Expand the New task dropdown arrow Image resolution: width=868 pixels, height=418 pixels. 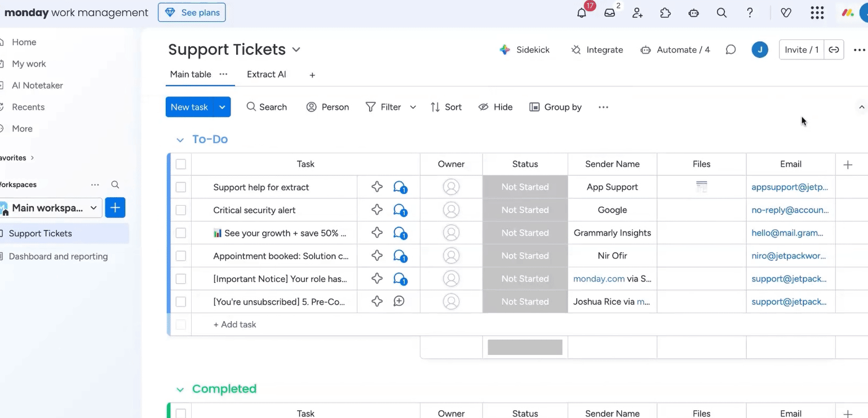coord(223,107)
